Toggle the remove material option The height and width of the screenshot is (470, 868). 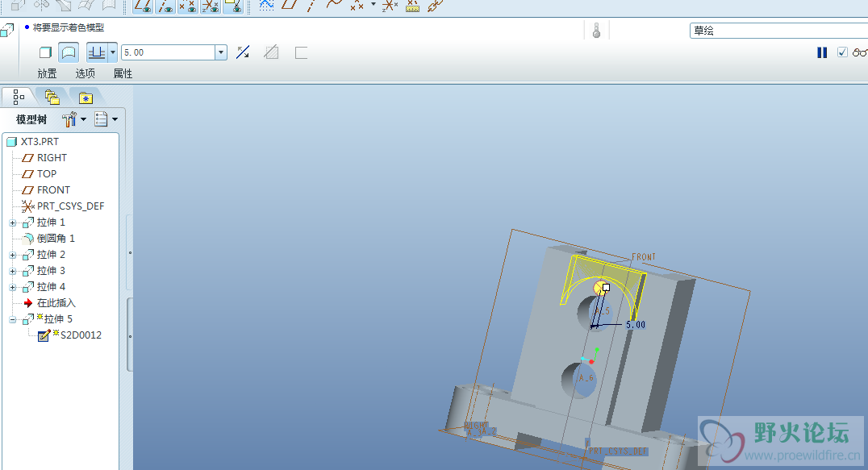tap(271, 52)
